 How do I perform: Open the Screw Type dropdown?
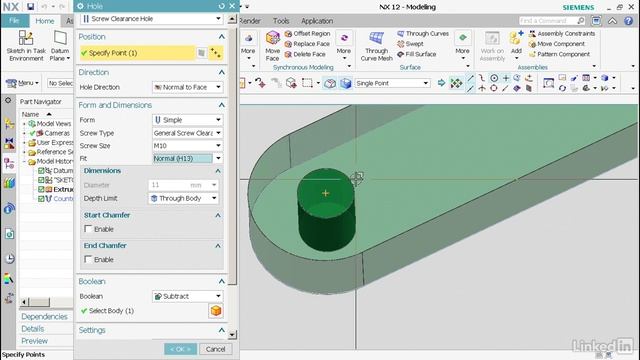coord(187,133)
